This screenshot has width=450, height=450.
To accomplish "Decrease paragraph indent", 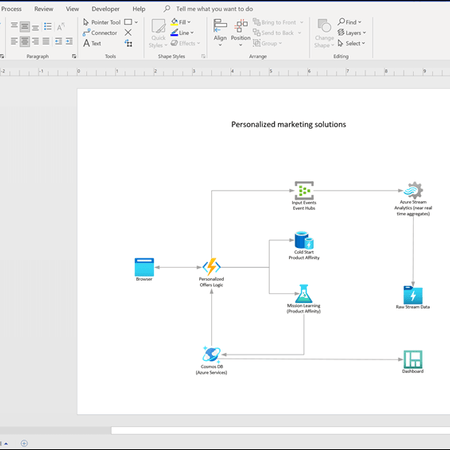I will click(x=58, y=41).
